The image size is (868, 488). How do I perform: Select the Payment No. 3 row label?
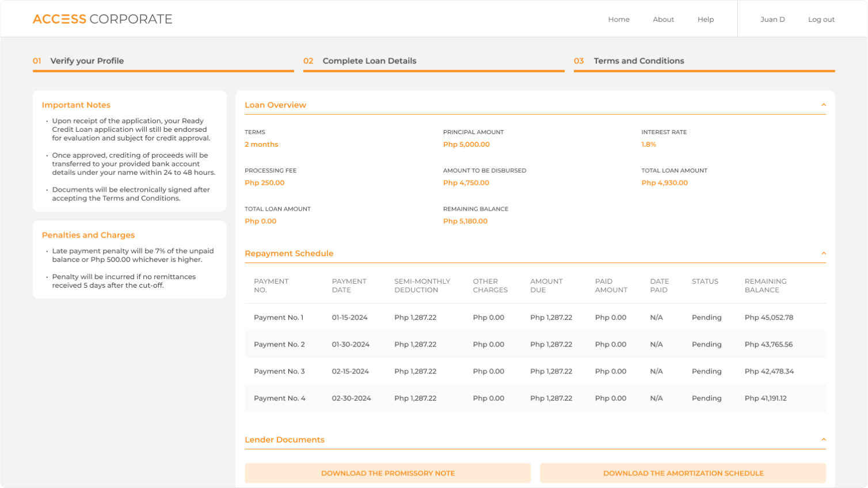pyautogui.click(x=279, y=372)
